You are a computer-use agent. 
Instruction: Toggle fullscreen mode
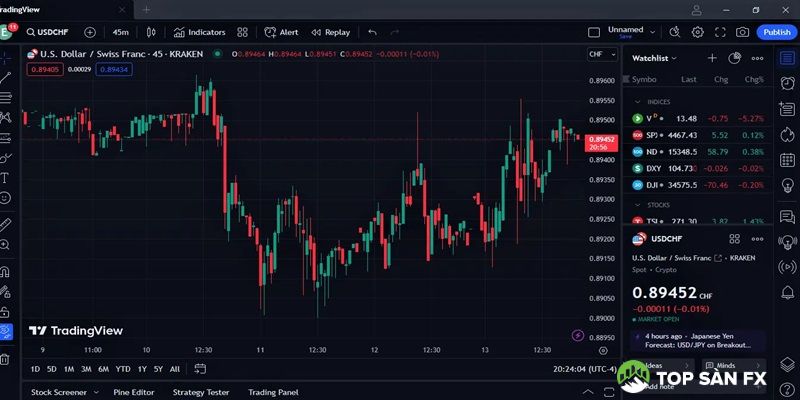tap(721, 32)
